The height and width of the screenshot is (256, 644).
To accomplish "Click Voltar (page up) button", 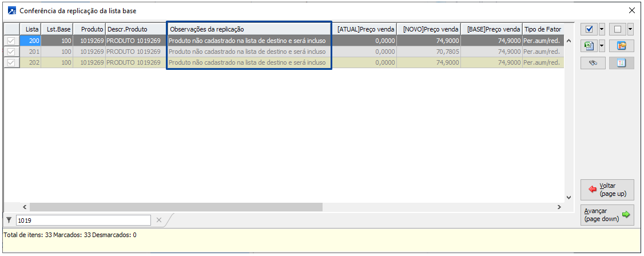I will tap(607, 190).
